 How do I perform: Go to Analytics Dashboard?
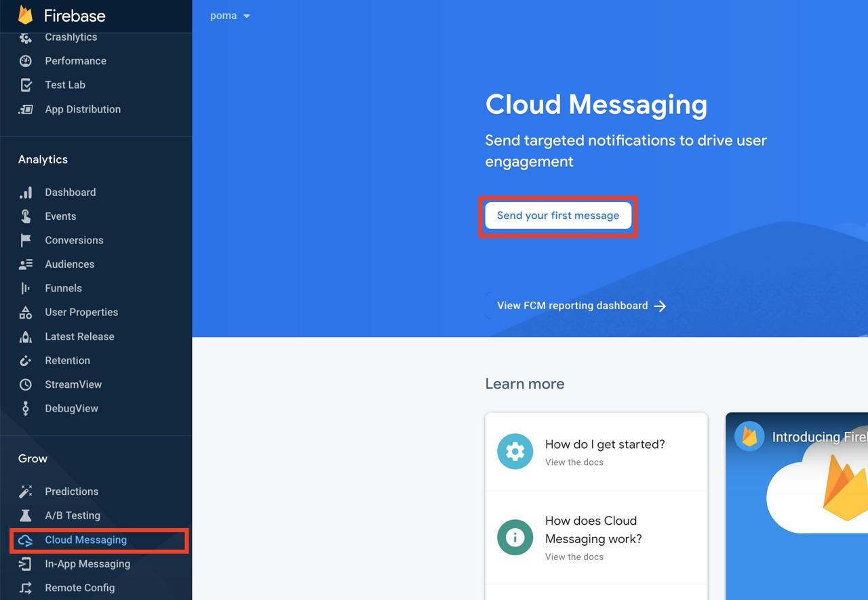point(70,193)
